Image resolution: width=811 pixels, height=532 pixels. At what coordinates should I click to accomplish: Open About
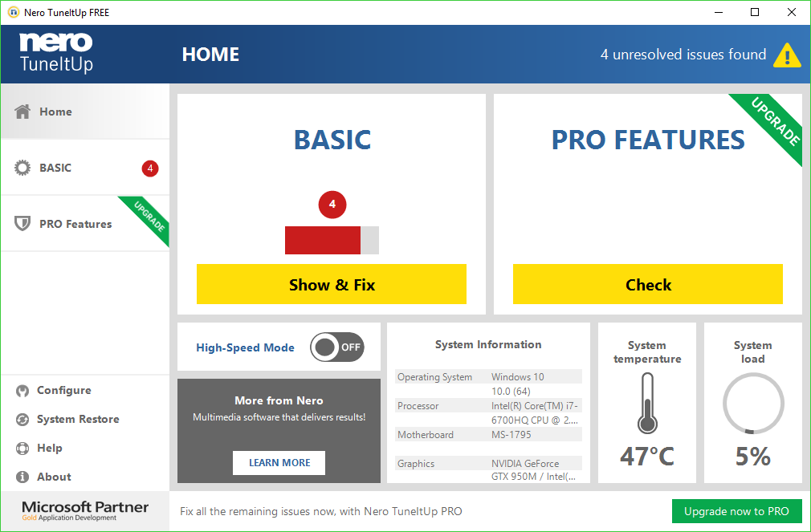pyautogui.click(x=54, y=477)
